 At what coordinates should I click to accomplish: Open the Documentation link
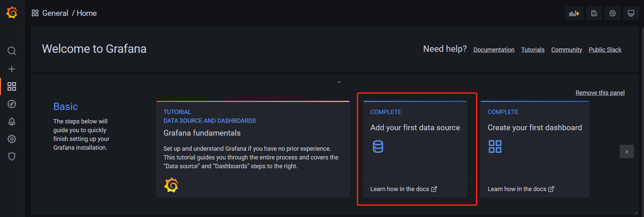click(494, 50)
